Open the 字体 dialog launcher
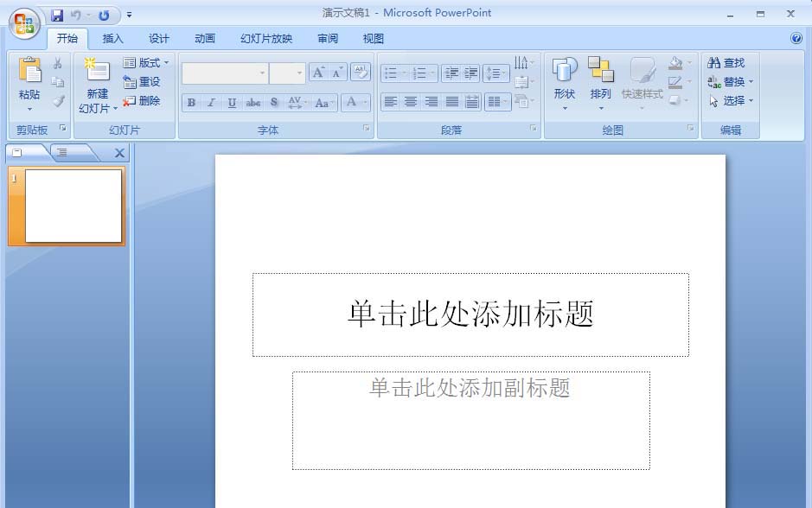Viewport: 812px width, 508px height. coord(367,128)
